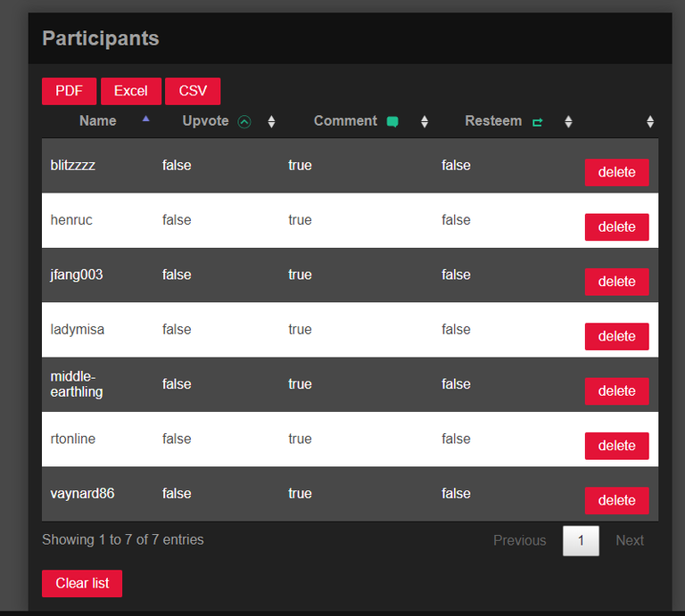Click the Next pagination link
The height and width of the screenshot is (616, 685).
tap(630, 540)
